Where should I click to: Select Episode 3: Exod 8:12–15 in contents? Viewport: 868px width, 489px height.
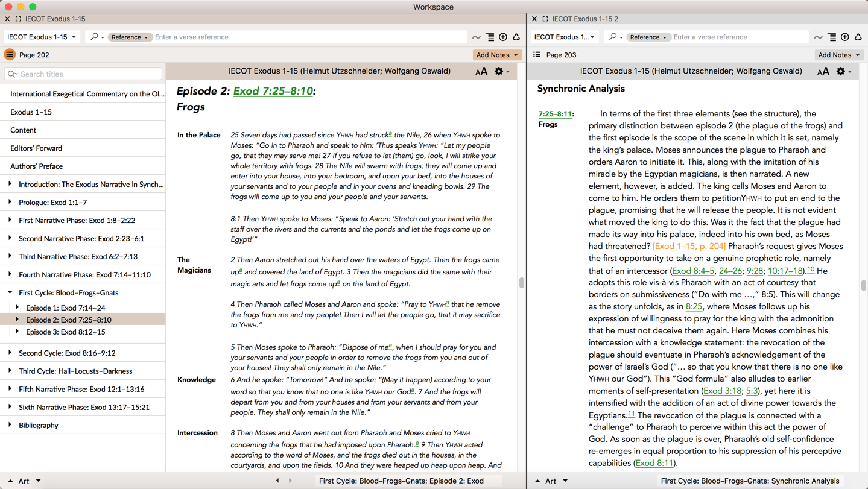[65, 332]
